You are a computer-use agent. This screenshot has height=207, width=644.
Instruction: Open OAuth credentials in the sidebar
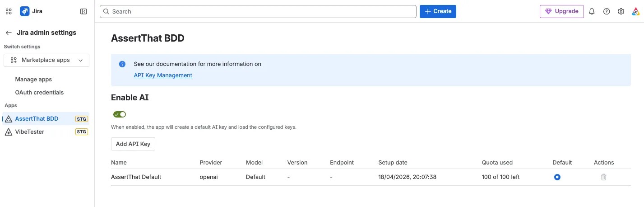39,93
